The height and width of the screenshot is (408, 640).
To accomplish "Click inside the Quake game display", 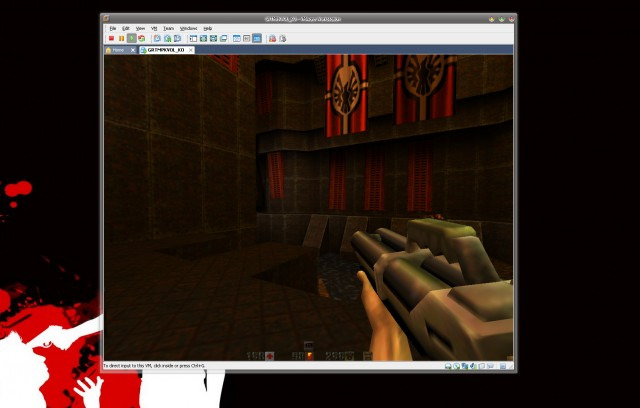I will coord(309,208).
